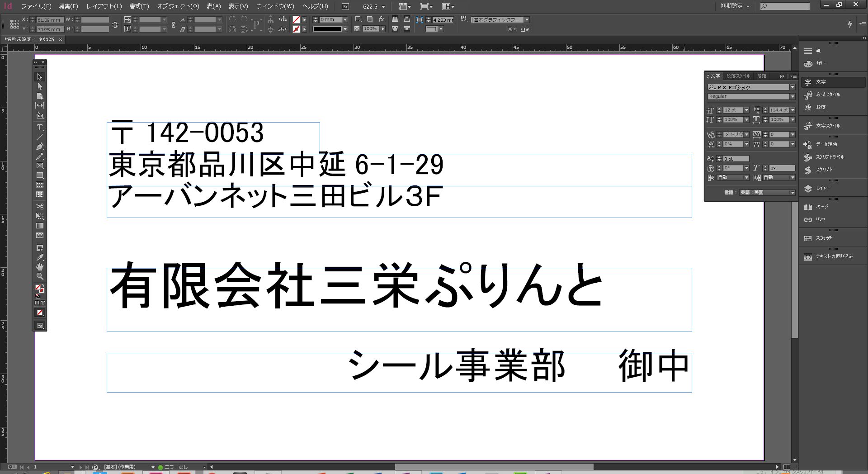Open the font size 12 pt dropdown
Image resolution: width=868 pixels, height=474 pixels.
tap(746, 110)
